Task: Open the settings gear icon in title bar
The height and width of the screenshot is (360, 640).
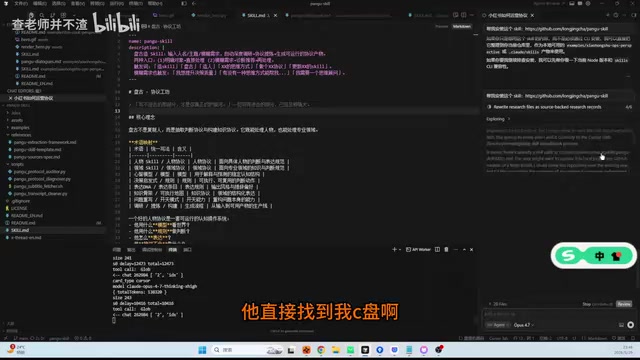Action: point(588,3)
